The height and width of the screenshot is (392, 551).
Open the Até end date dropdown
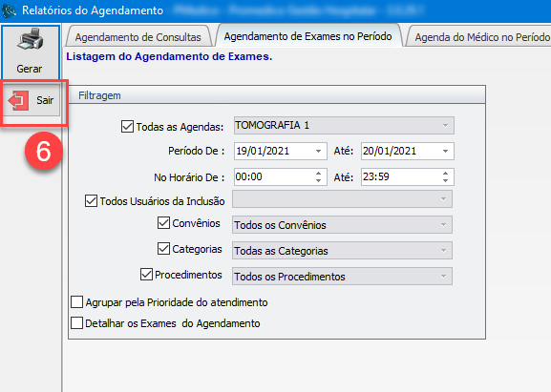point(445,152)
